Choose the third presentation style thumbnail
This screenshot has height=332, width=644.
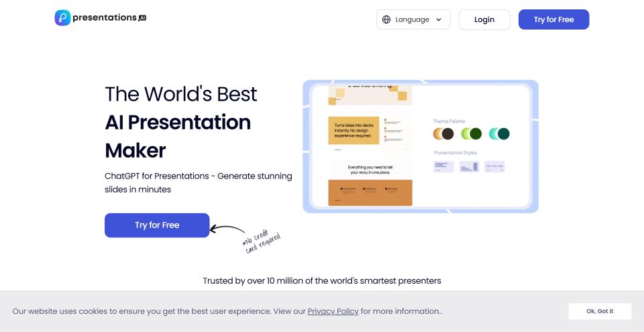494,166
